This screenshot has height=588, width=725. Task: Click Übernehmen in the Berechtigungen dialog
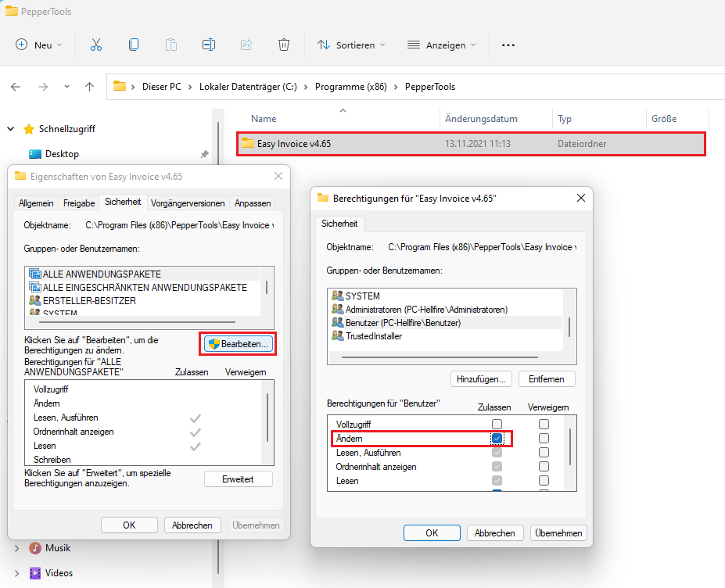(558, 533)
